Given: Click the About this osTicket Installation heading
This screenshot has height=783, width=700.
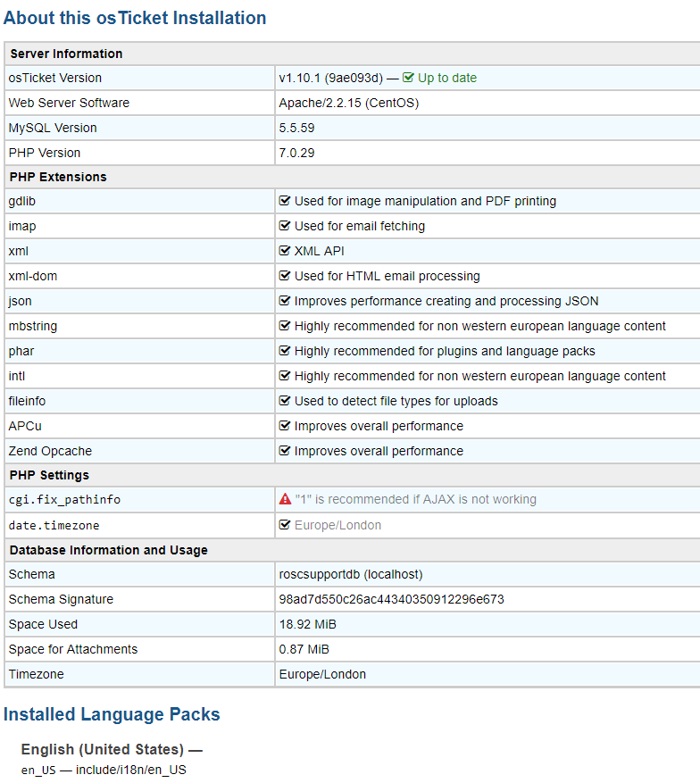Looking at the screenshot, I should coord(135,18).
